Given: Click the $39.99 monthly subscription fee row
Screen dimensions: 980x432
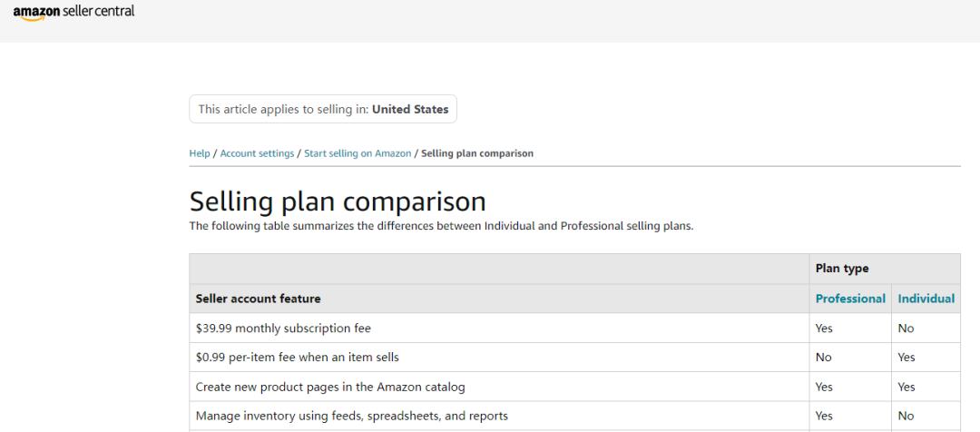Looking at the screenshot, I should tap(574, 329).
